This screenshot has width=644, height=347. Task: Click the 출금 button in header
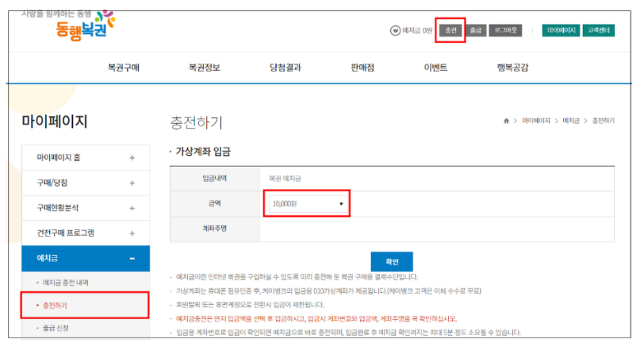pyautogui.click(x=476, y=30)
